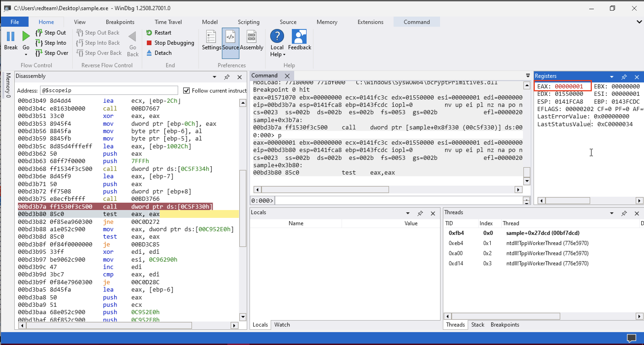The image size is (644, 345).
Task: Switch to the Time Travel ribbon tab
Action: point(168,22)
